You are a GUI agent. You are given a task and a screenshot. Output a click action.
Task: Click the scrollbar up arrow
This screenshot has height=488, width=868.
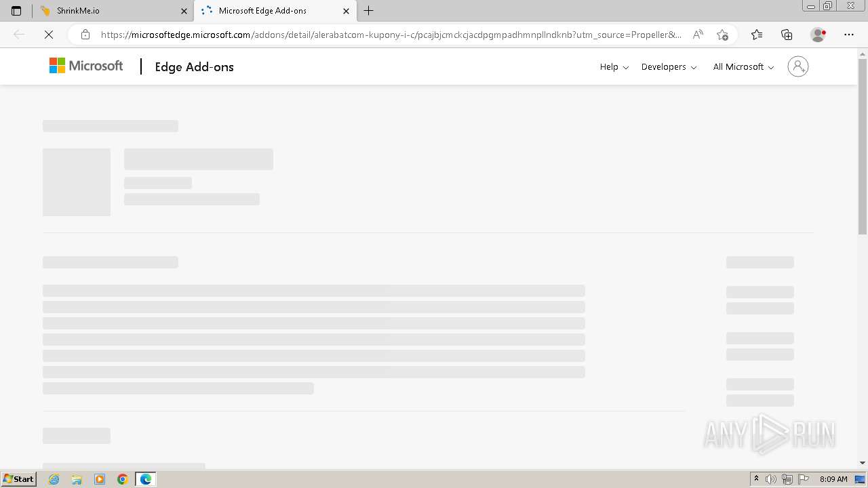(863, 53)
